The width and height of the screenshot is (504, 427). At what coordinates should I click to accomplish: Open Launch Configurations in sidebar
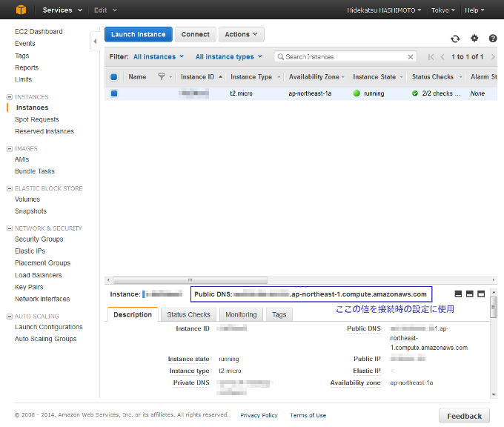coord(48,327)
